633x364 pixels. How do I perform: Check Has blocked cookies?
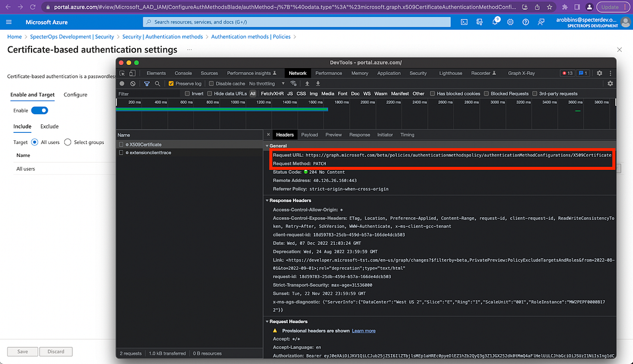(432, 93)
